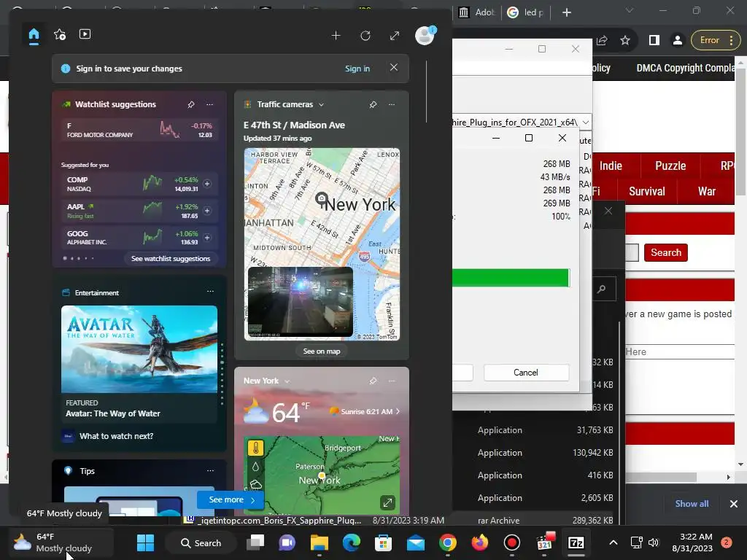Open more options for Traffic cameras widget
Screen dimensions: 747x560
(392, 104)
